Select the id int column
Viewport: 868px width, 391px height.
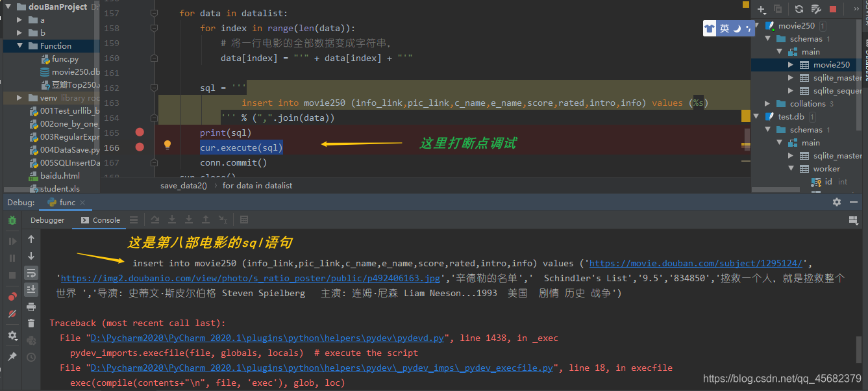click(829, 182)
